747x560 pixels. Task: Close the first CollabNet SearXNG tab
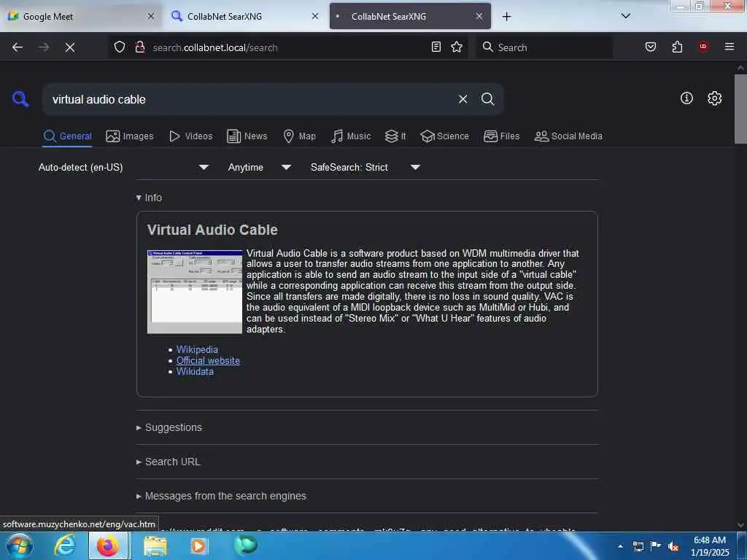pos(315,16)
